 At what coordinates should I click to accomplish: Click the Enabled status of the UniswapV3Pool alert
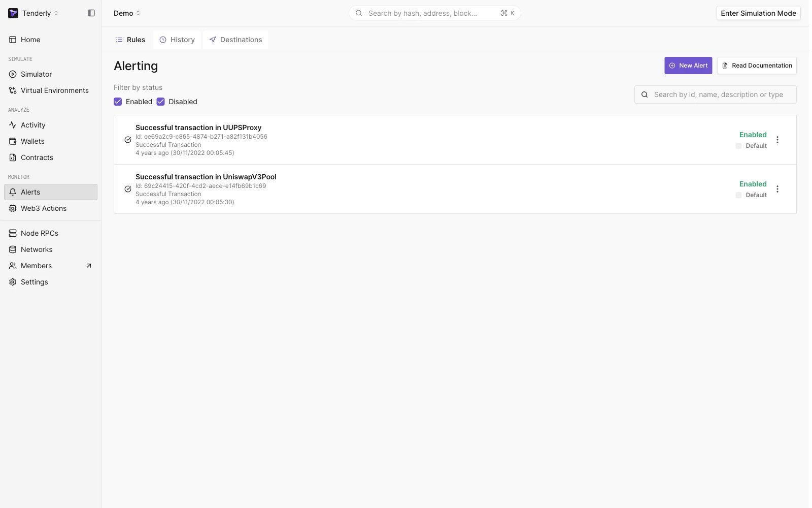[x=753, y=184]
